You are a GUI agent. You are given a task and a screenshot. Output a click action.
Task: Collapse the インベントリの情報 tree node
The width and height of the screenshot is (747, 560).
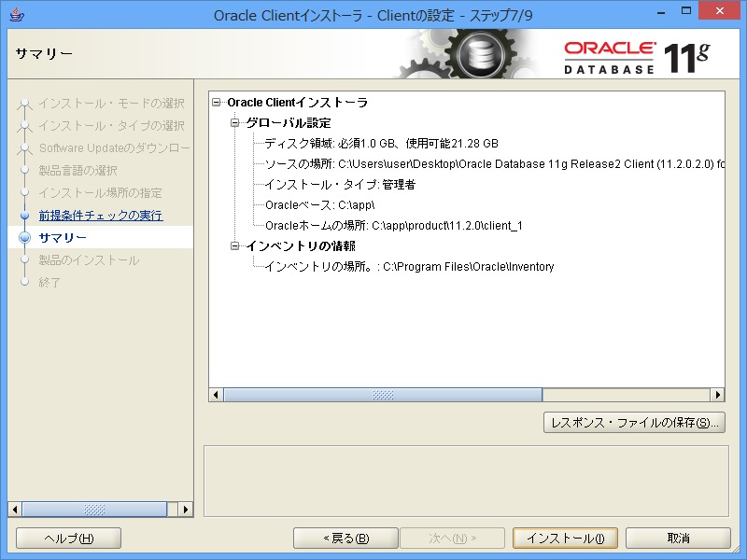tap(235, 246)
